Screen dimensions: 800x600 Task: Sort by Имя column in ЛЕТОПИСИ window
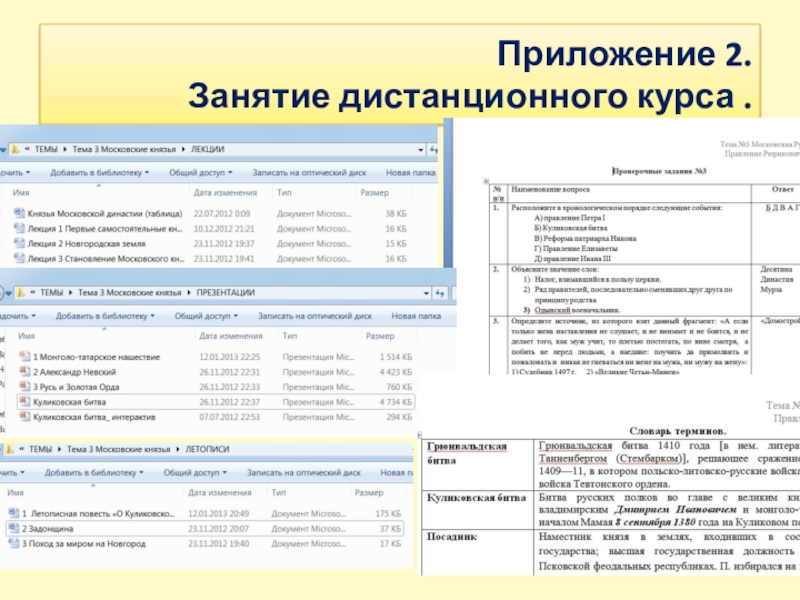pos(15,492)
